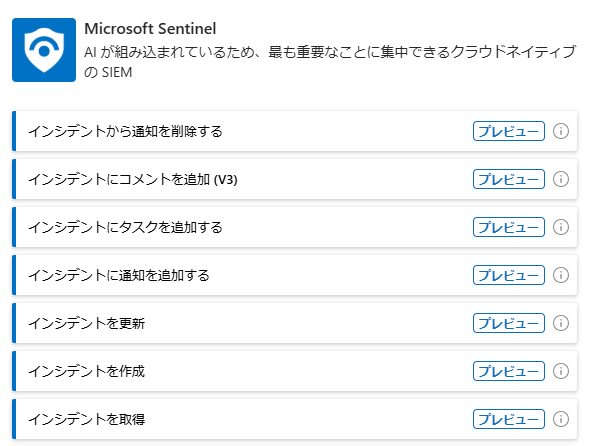View info icon for インシデントを取得
This screenshot has width=592, height=446.
[561, 419]
